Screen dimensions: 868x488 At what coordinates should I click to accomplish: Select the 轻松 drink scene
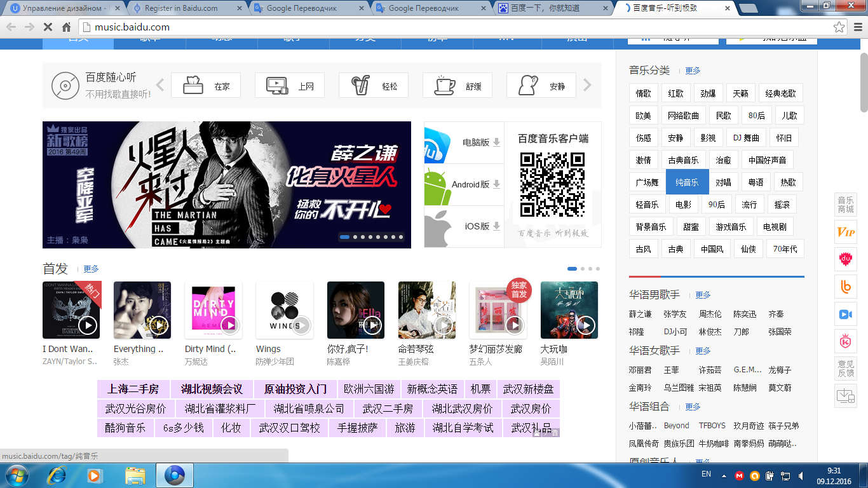[374, 85]
